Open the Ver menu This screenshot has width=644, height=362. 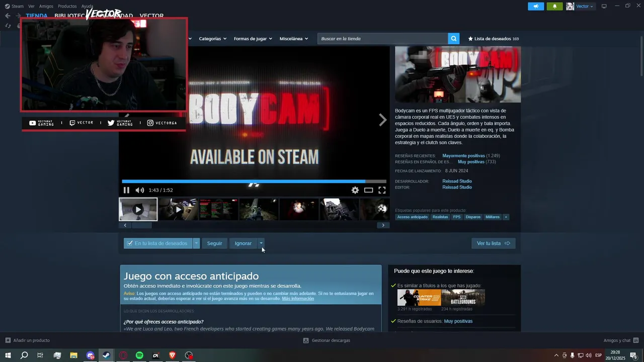(31, 6)
